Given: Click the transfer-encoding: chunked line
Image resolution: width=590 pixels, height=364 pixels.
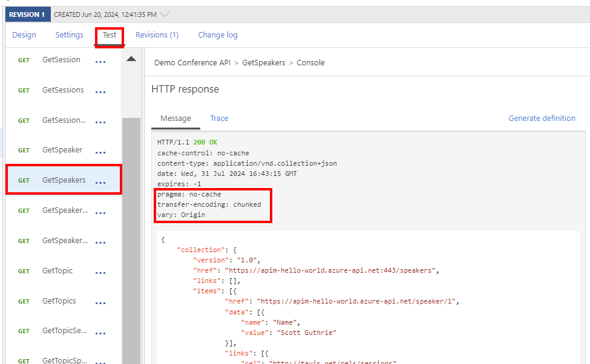Looking at the screenshot, I should coord(209,204).
